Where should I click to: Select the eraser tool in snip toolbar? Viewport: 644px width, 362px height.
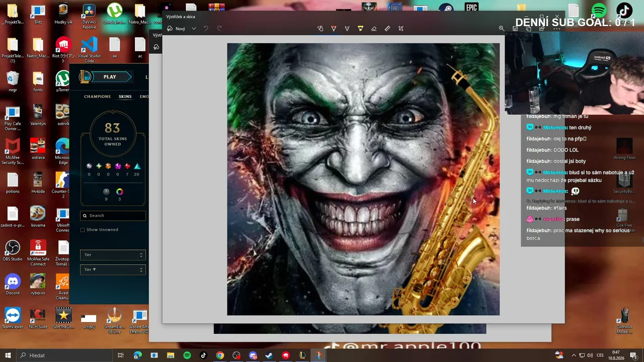[x=374, y=29]
